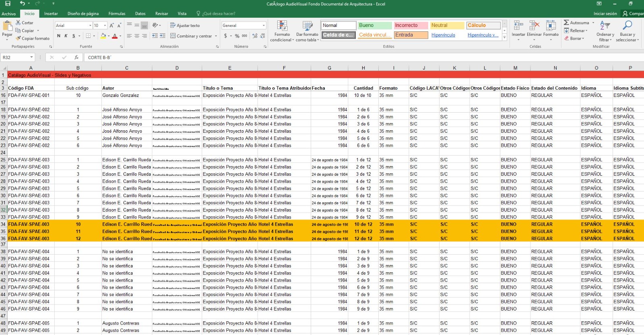Screen dimensions: 644x335
Task: Open Formato condicional in the ribbon
Action: coord(282,31)
